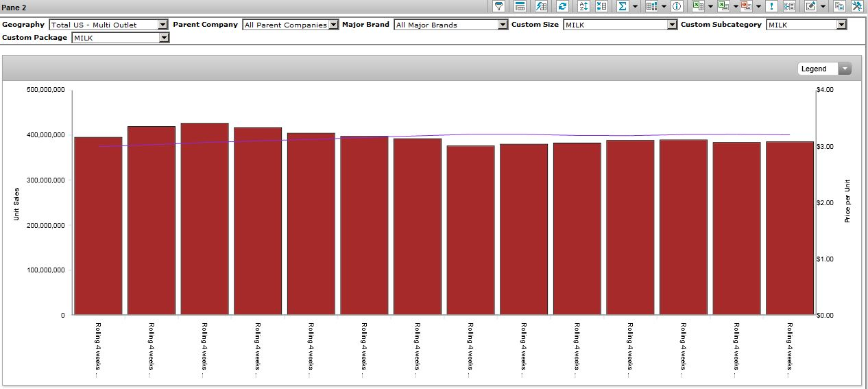Viewport: 868px width, 389px height.
Task: Click the first Rolling 4 weeks bar
Action: pyautogui.click(x=98, y=226)
